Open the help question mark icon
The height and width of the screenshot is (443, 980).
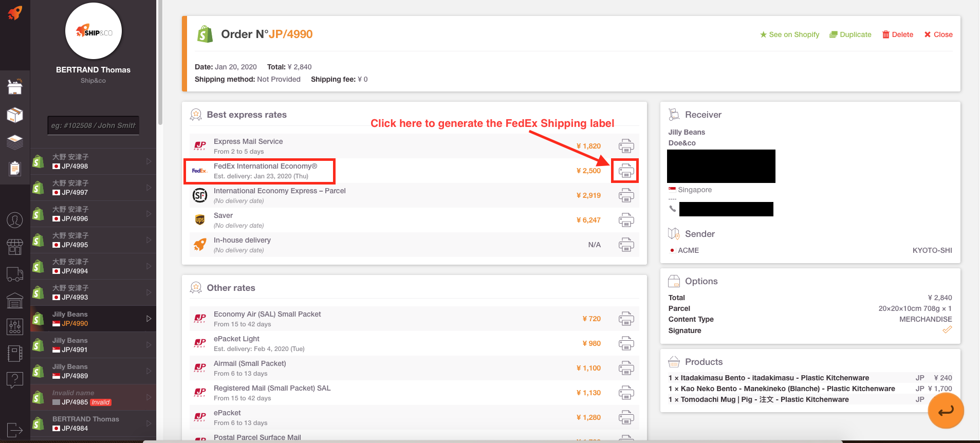[15, 380]
